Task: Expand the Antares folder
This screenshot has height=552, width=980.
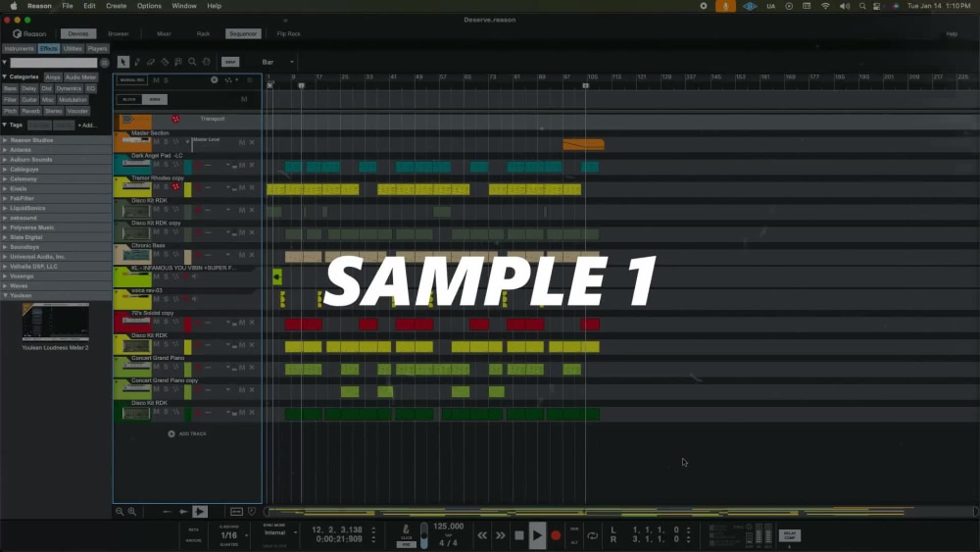Action: pos(6,150)
